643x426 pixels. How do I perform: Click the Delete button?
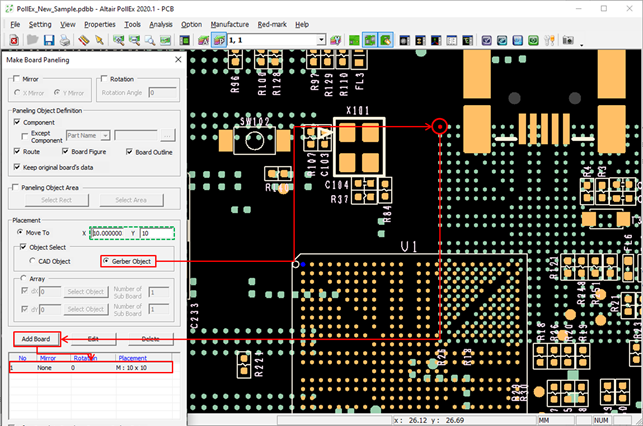click(x=150, y=339)
